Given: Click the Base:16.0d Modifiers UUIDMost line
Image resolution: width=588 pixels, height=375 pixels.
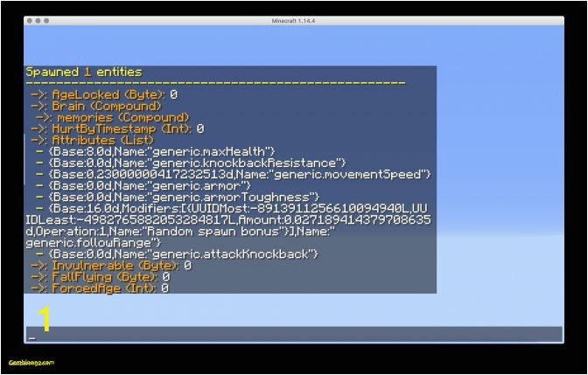Looking at the screenshot, I should pos(231,209).
